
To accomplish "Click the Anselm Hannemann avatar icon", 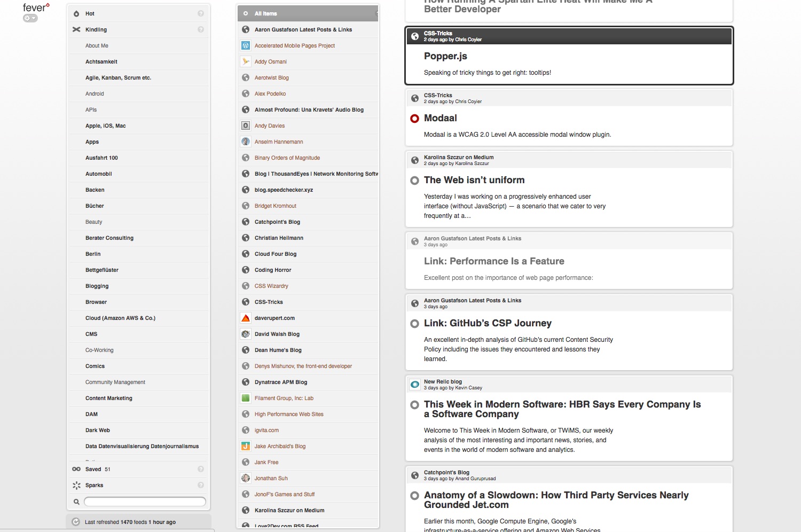I will (x=246, y=142).
